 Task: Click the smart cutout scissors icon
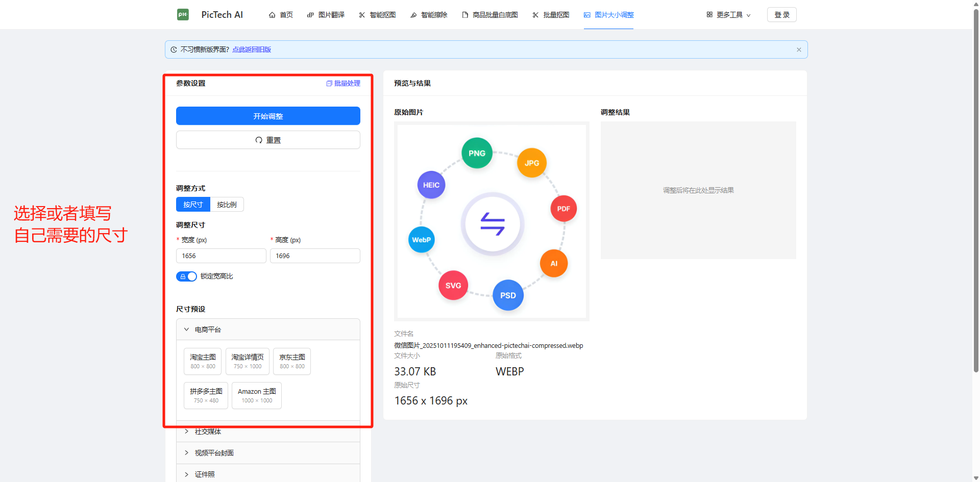(362, 15)
